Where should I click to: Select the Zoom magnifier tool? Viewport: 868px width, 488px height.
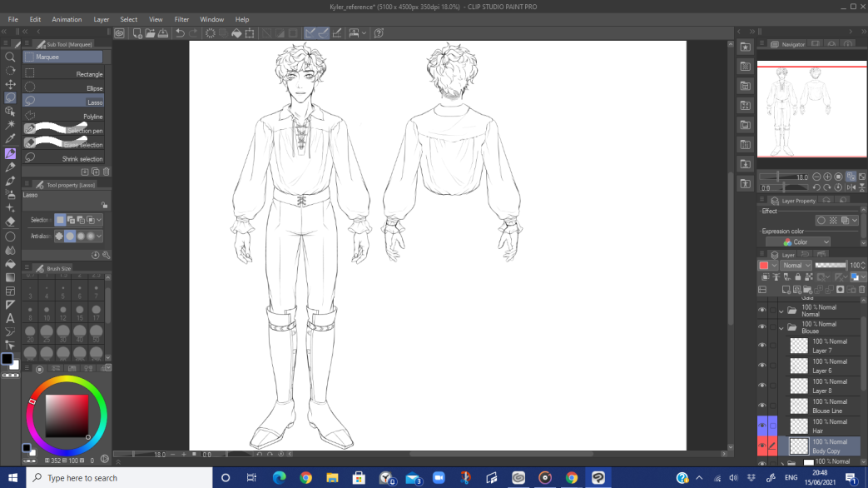[10, 57]
